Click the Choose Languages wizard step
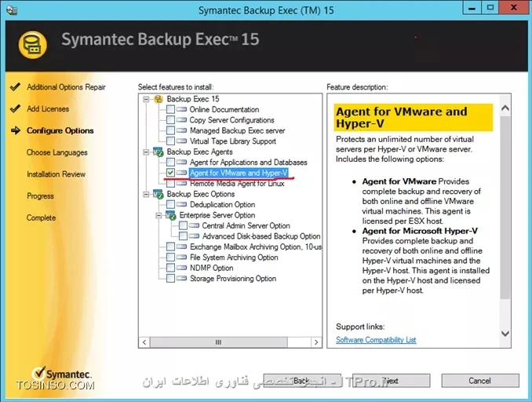The width and height of the screenshot is (532, 402). pyautogui.click(x=57, y=152)
